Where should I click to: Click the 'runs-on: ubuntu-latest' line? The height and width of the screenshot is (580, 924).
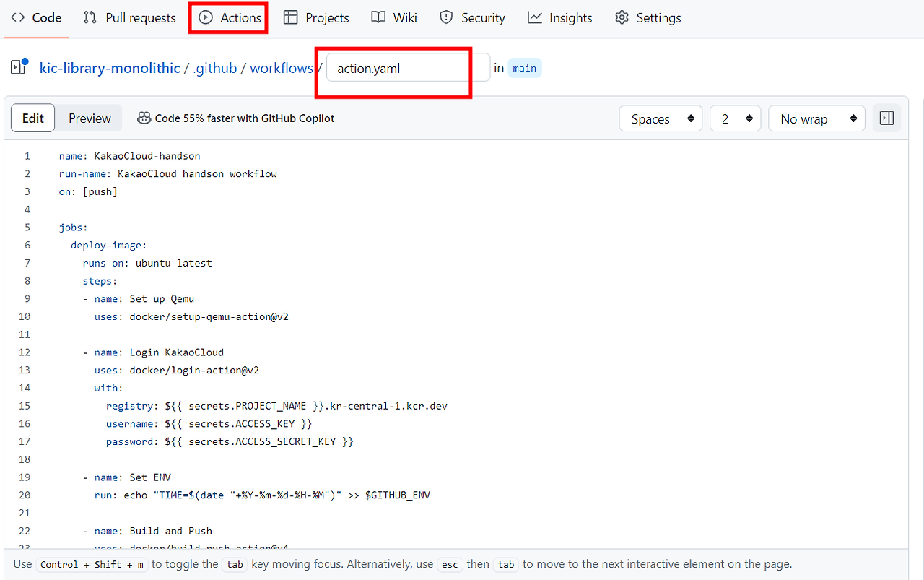pos(147,263)
